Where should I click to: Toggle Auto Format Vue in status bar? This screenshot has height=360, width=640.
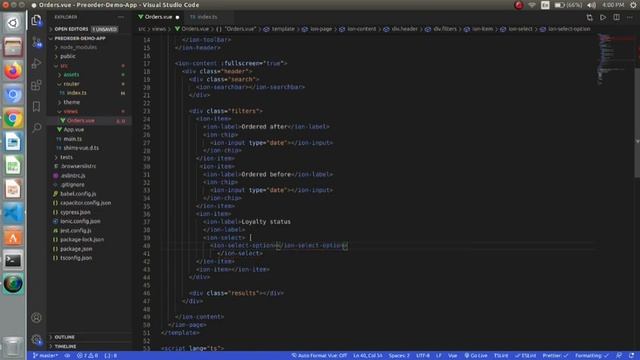coord(319,356)
